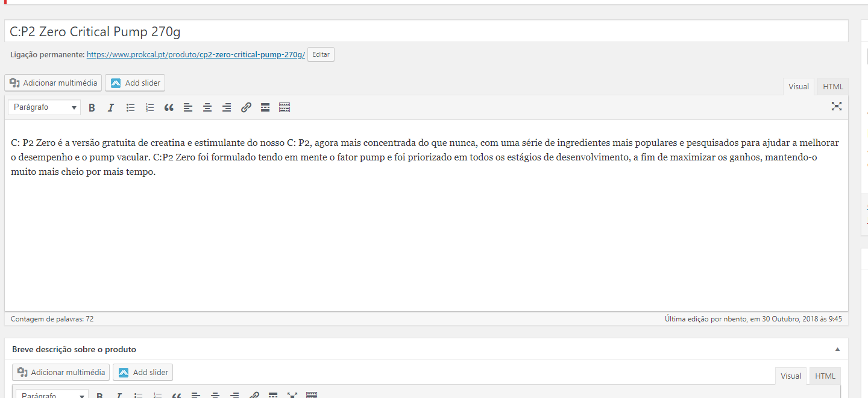This screenshot has height=398, width=868.
Task: Open distraction-free fullscreen mode in main editor
Action: [837, 106]
